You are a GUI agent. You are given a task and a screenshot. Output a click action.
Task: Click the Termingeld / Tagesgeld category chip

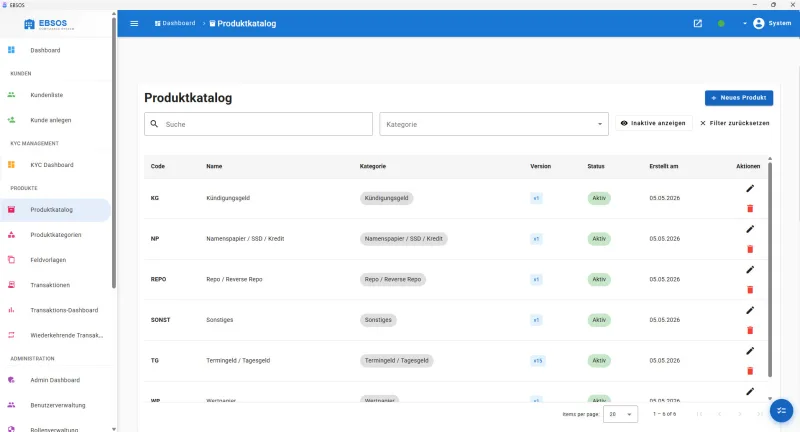pos(396,361)
